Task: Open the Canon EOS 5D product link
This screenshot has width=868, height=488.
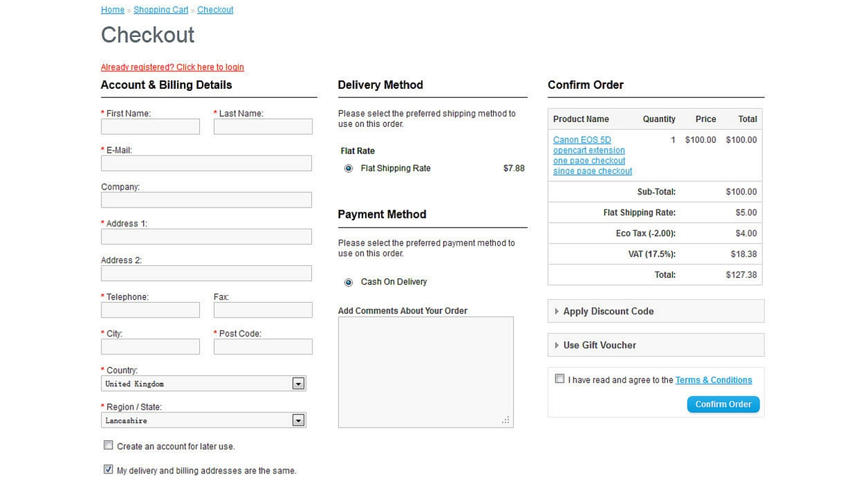Action: (x=582, y=140)
